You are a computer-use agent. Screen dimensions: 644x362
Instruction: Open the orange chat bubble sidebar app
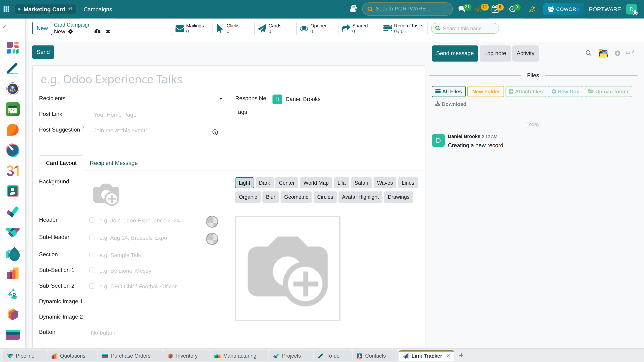[13, 130]
